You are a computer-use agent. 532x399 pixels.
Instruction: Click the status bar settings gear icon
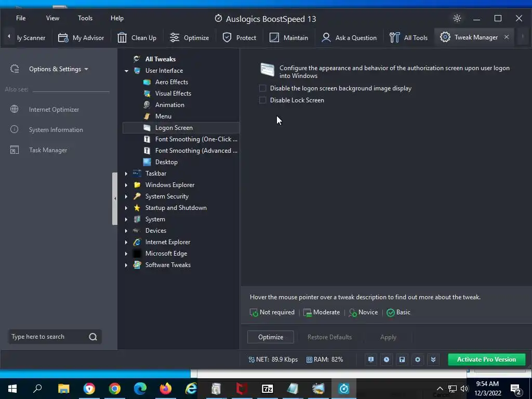(x=418, y=360)
